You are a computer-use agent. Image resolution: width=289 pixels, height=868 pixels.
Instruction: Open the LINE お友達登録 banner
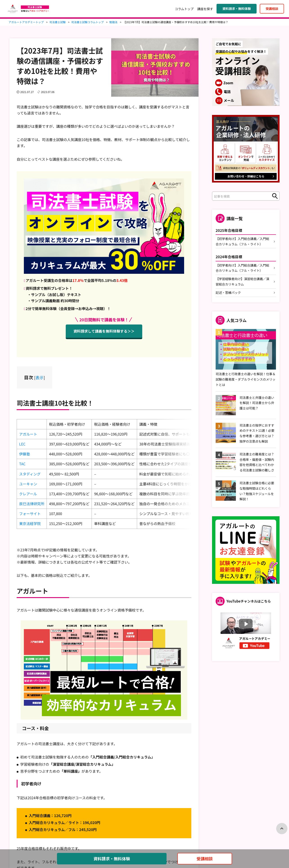pos(246,550)
